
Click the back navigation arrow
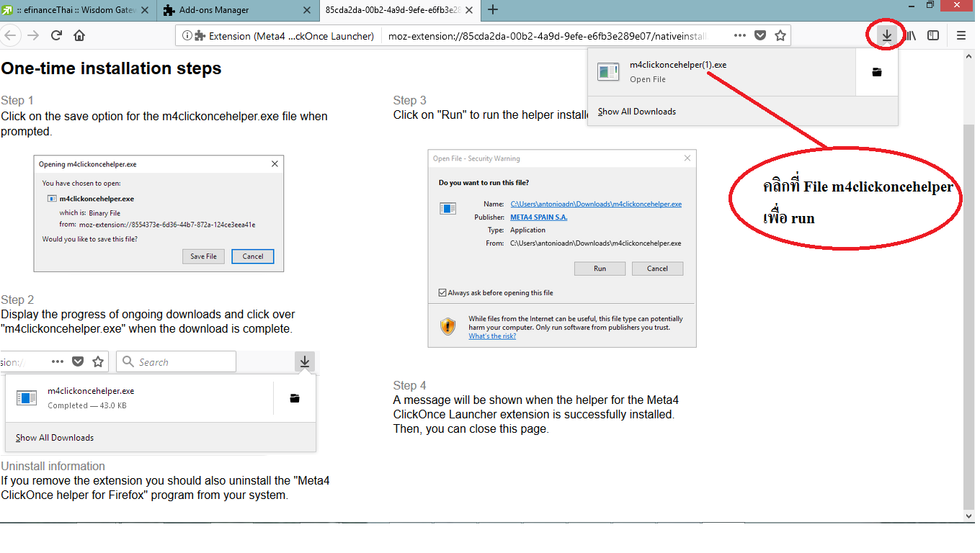click(11, 35)
